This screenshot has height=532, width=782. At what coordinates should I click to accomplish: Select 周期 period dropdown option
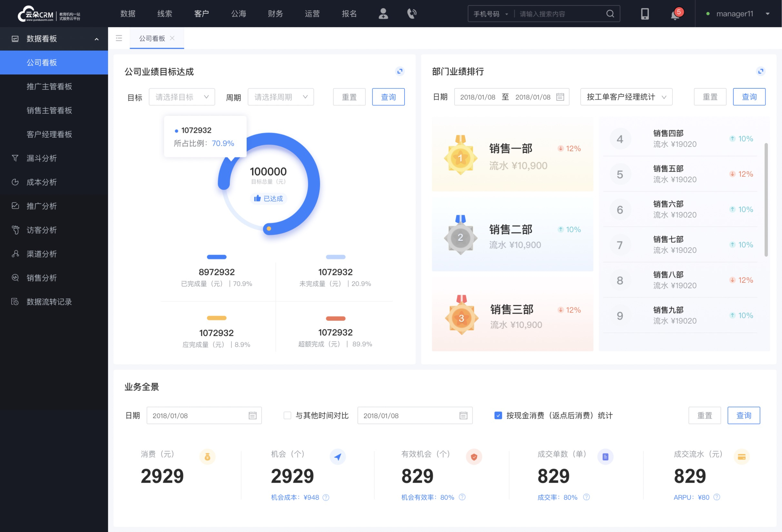279,97
